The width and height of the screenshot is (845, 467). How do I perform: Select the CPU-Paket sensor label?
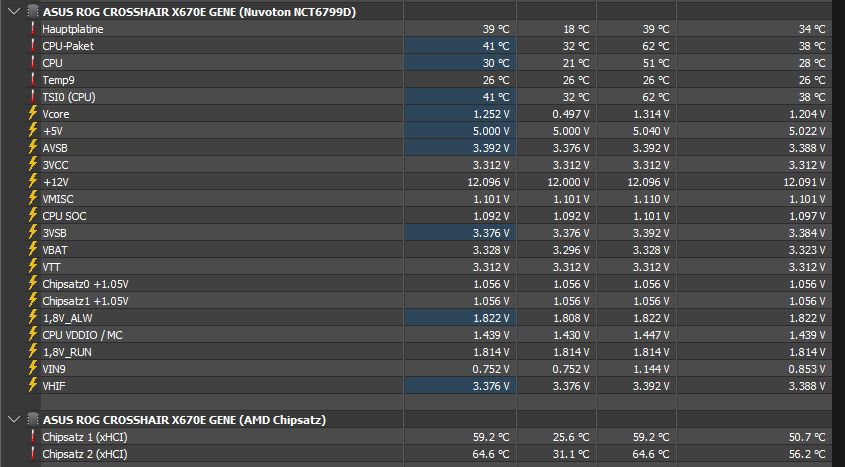pos(68,46)
